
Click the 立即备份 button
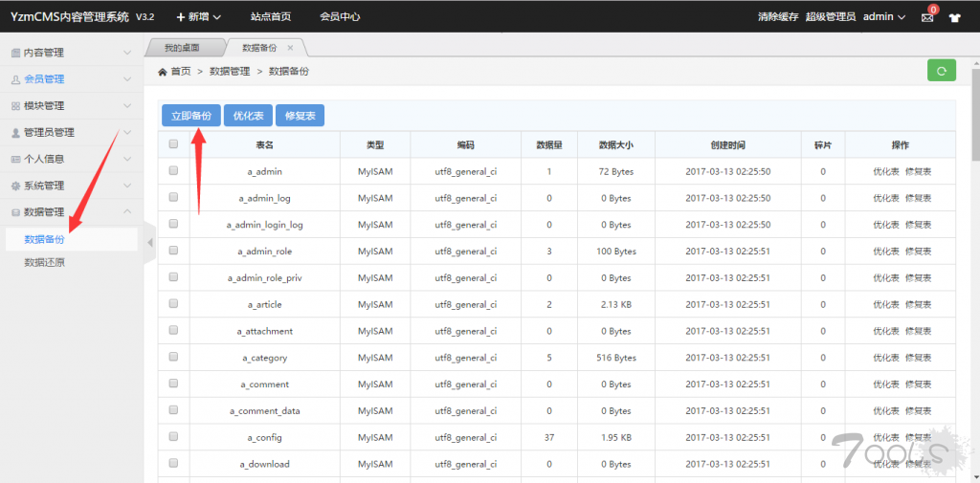191,116
